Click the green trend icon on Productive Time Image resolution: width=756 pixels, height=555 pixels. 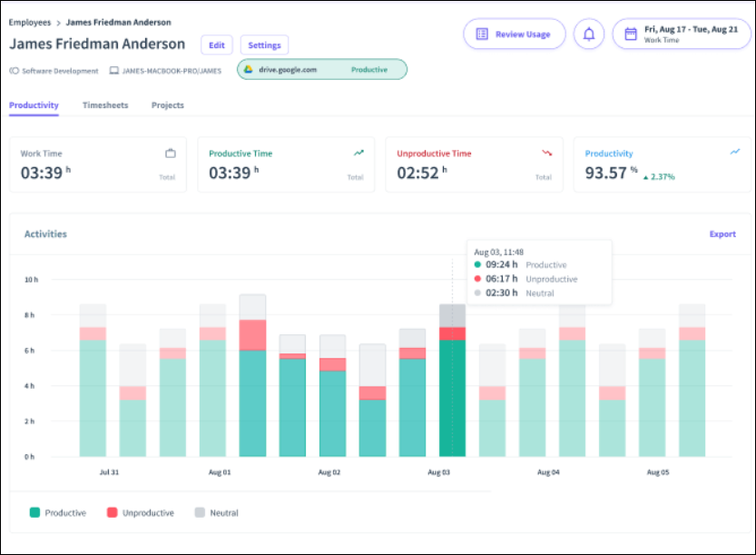click(358, 154)
